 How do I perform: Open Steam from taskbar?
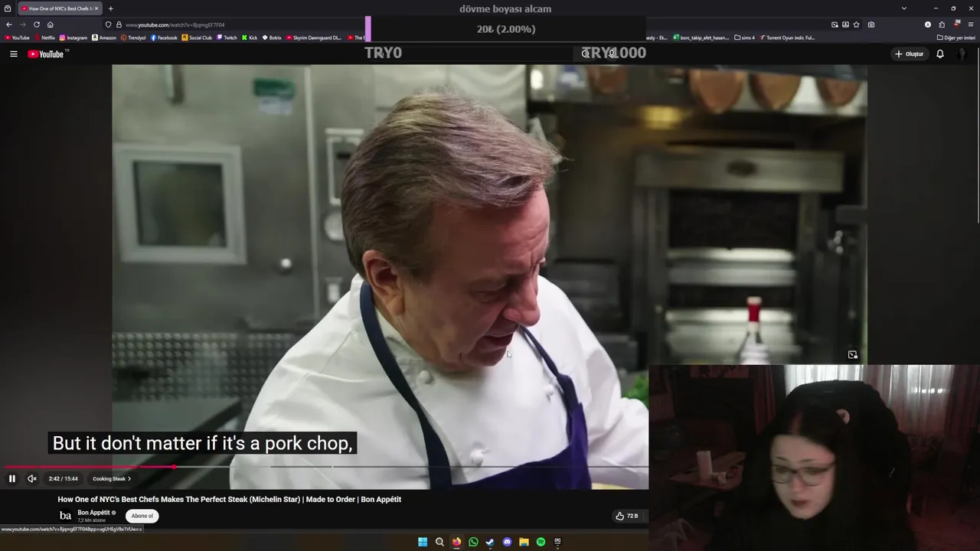pyautogui.click(x=490, y=542)
